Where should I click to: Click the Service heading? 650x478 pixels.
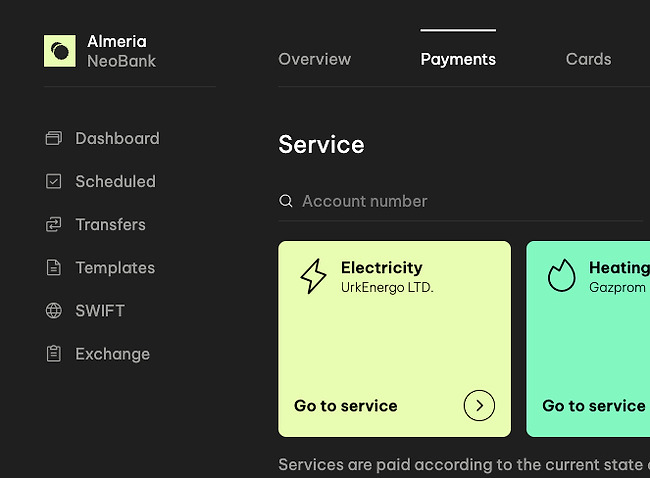coord(321,144)
